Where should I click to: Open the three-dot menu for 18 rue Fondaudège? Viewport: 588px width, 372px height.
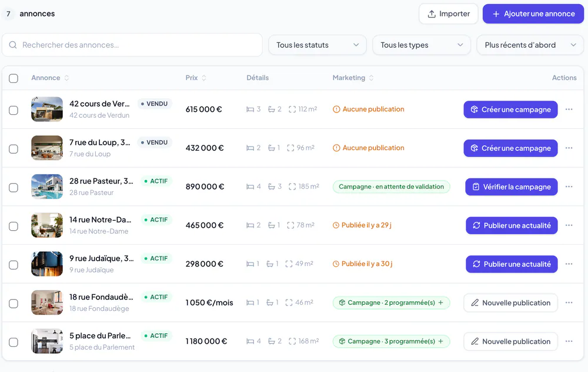pos(569,303)
